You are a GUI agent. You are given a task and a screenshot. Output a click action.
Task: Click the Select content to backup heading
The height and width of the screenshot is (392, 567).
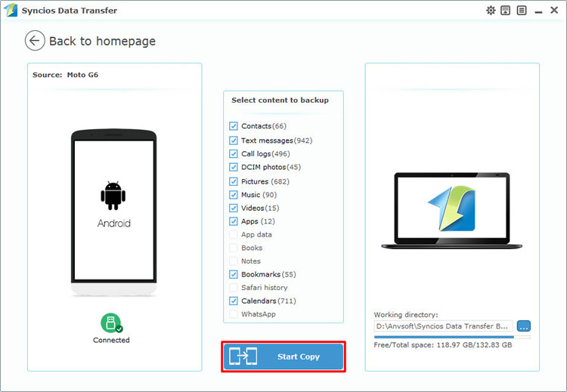[x=280, y=100]
